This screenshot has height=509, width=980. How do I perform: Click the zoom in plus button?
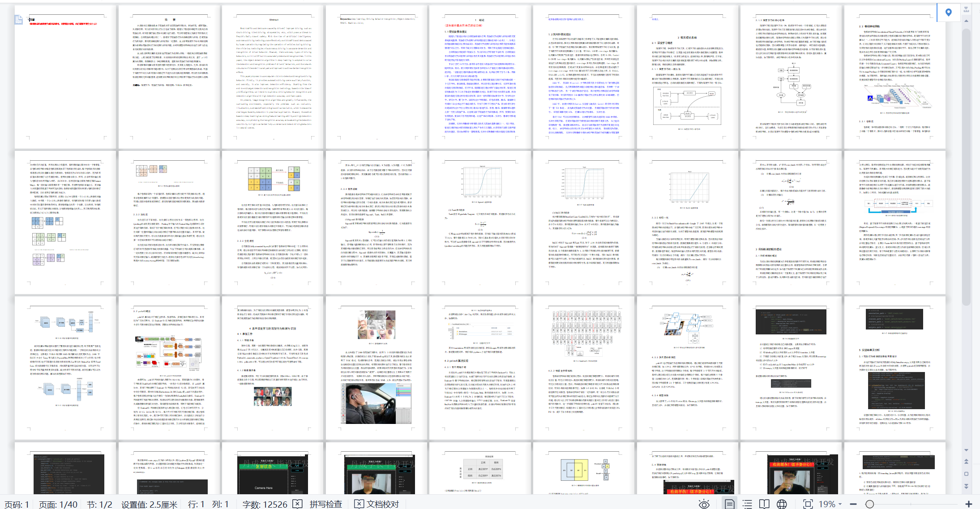point(968,504)
